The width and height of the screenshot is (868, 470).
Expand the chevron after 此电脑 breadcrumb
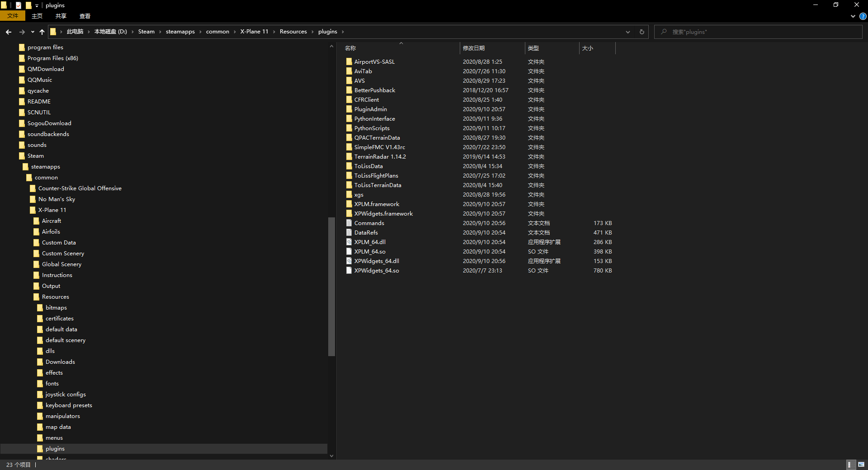pyautogui.click(x=89, y=32)
